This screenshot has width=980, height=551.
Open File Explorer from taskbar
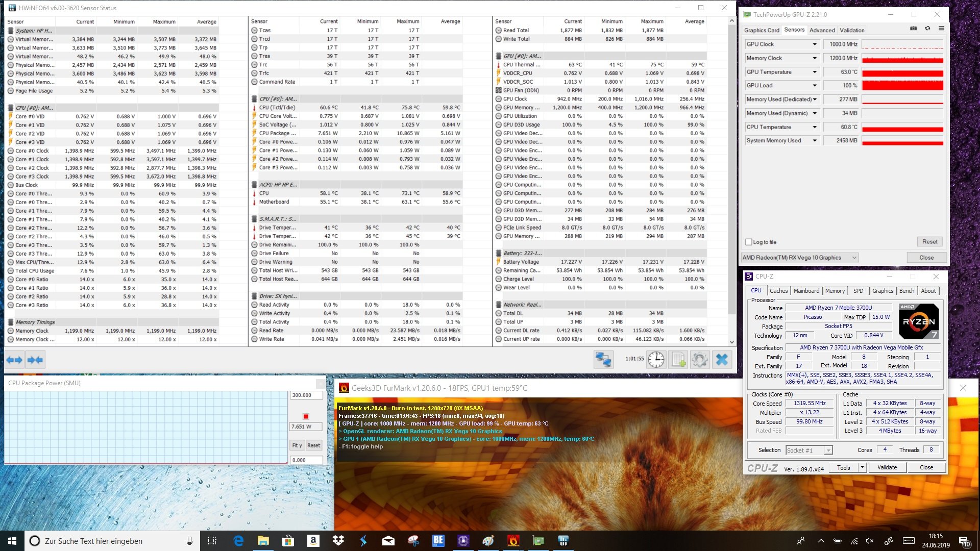(263, 541)
